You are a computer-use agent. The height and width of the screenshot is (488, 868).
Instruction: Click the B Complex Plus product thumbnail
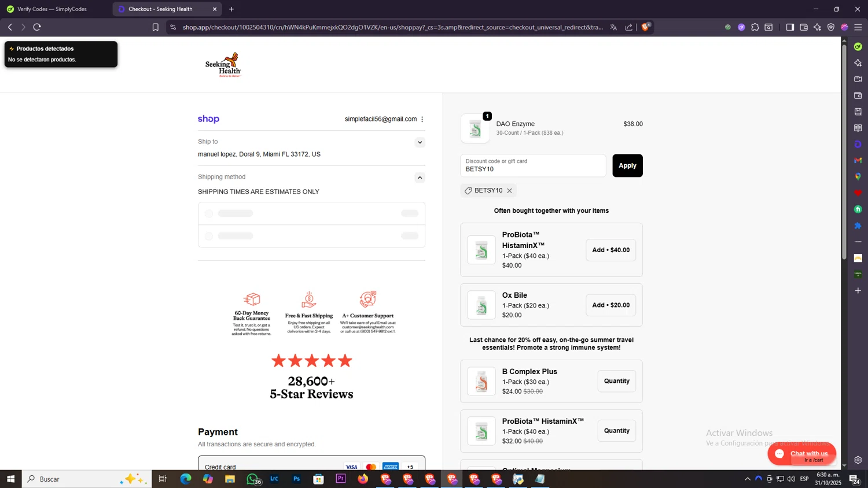pyautogui.click(x=481, y=382)
